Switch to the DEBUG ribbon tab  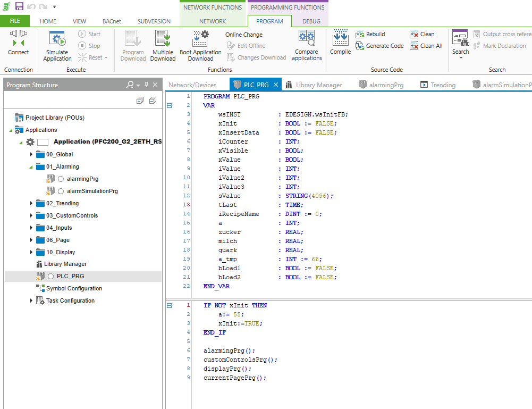[x=311, y=21]
